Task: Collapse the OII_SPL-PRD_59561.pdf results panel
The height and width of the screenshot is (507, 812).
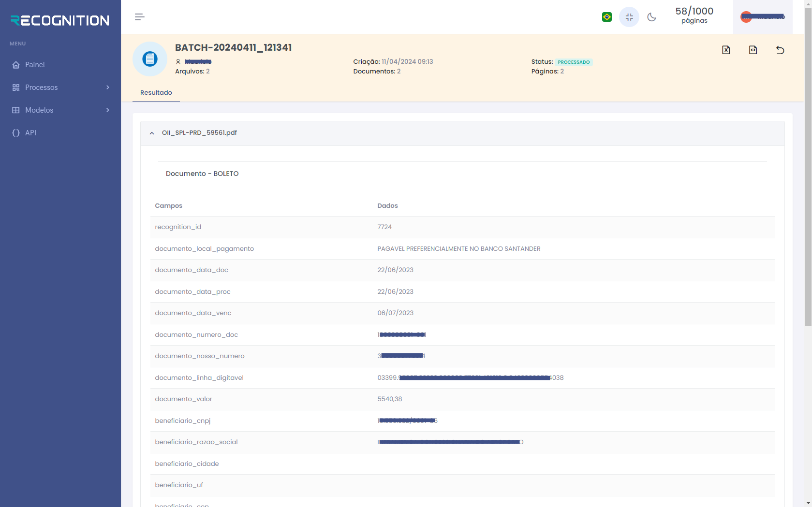Action: [151, 133]
